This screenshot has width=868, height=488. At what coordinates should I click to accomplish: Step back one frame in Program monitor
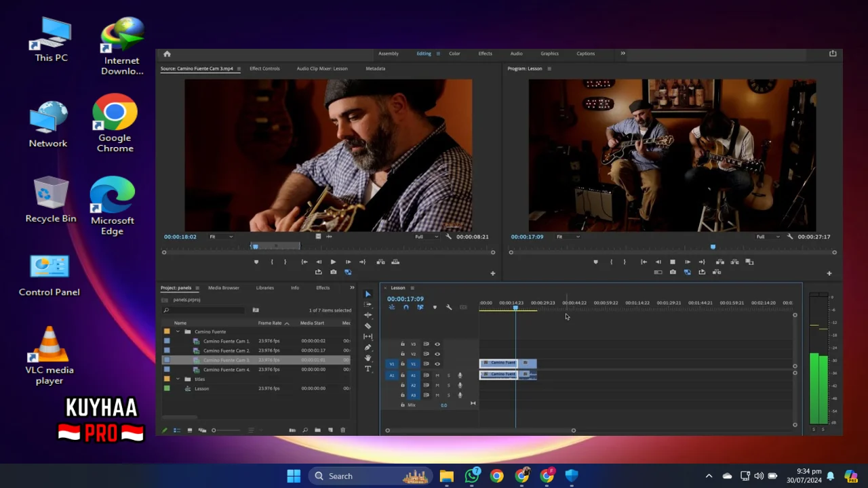(x=658, y=262)
